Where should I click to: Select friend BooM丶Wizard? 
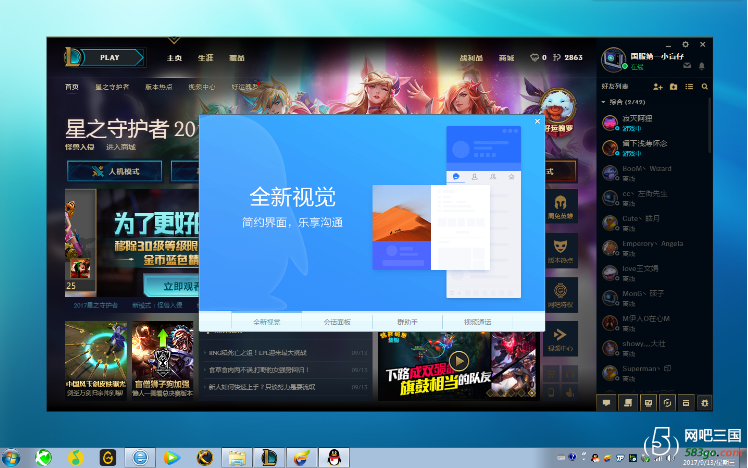click(653, 173)
